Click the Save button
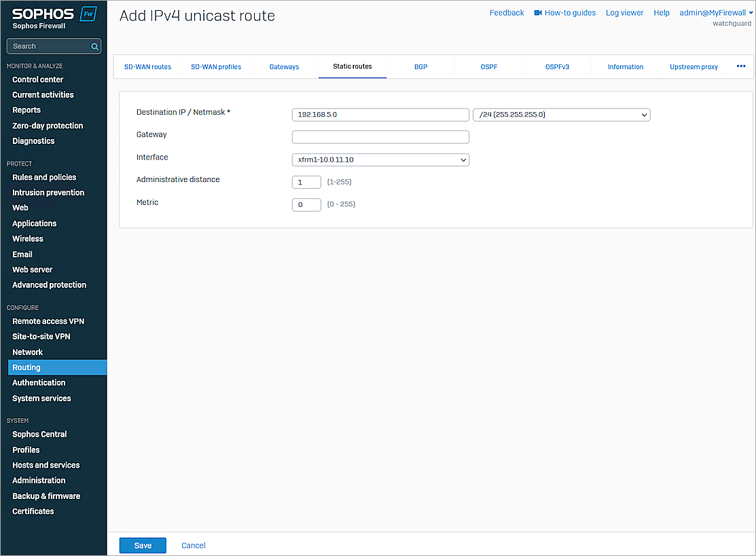 pos(143,545)
